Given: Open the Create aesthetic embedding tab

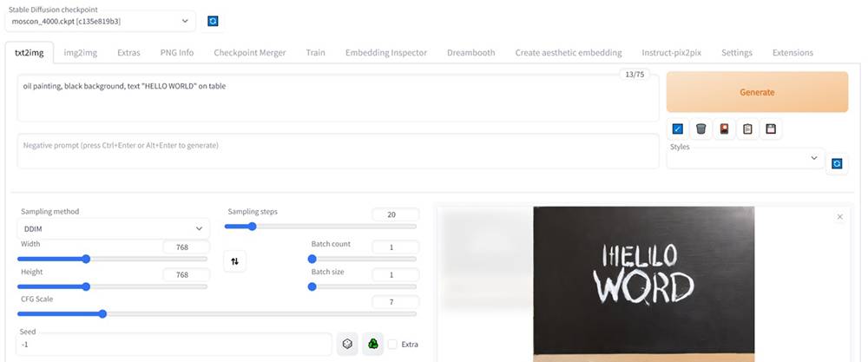Looking at the screenshot, I should coord(569,53).
